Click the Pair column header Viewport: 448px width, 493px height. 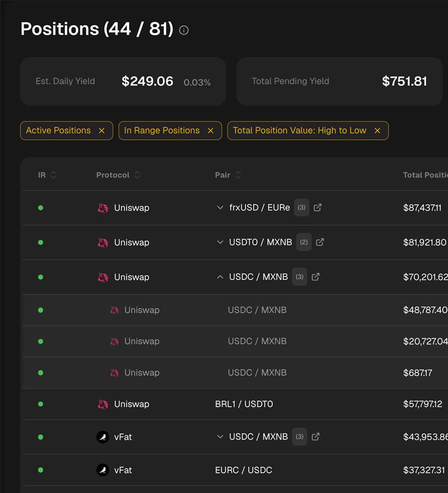click(223, 175)
